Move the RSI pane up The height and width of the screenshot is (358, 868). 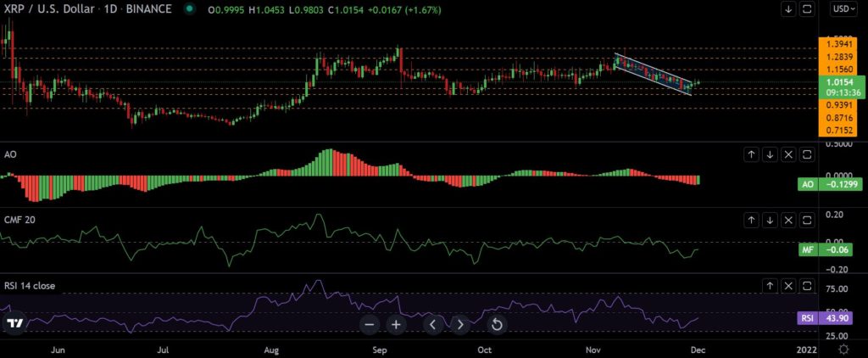(770, 286)
